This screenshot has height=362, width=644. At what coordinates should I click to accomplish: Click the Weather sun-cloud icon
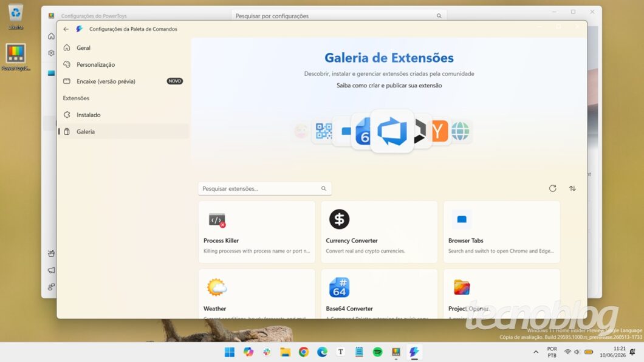[x=216, y=287]
